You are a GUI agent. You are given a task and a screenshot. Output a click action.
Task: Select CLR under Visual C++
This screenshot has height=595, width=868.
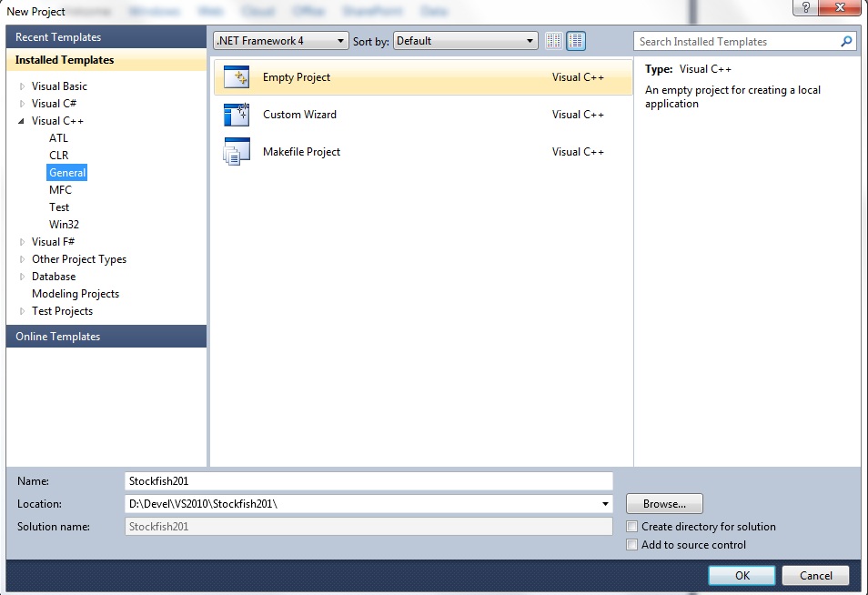58,155
